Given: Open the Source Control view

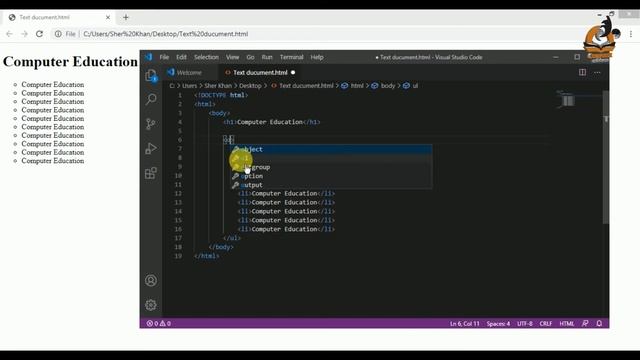Looking at the screenshot, I should [x=151, y=124].
